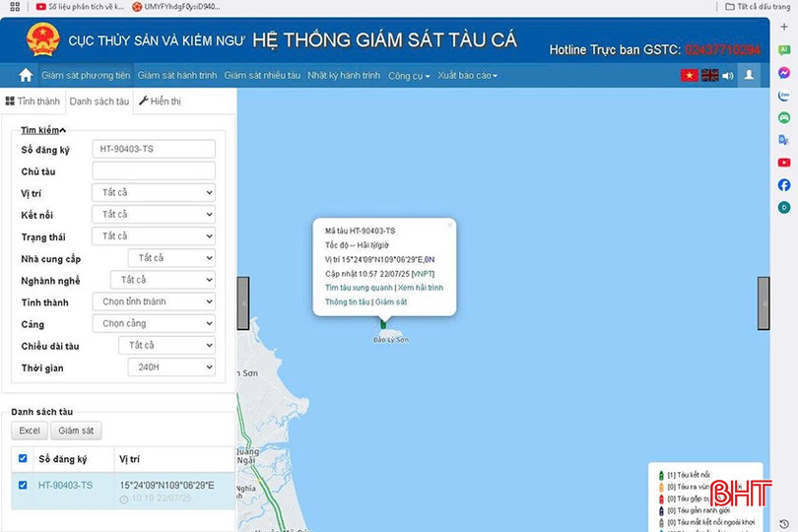This screenshot has height=532, width=798.
Task: Switch to English with the UK flag
Action: click(x=709, y=75)
